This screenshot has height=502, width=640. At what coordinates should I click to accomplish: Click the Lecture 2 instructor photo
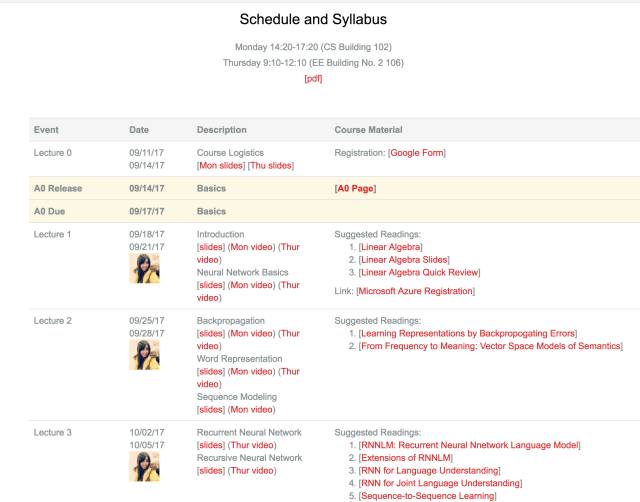click(x=145, y=354)
